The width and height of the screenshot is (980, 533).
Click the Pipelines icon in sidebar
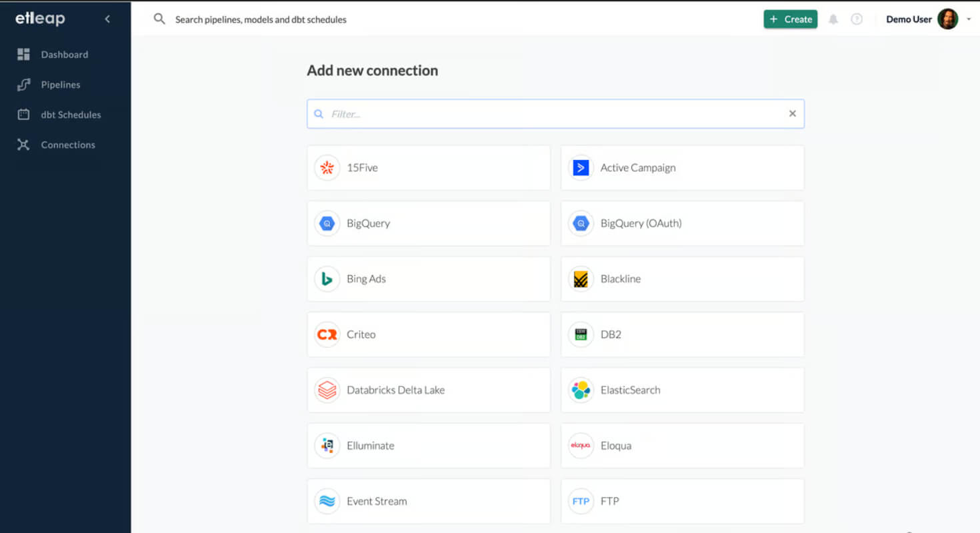pos(23,85)
